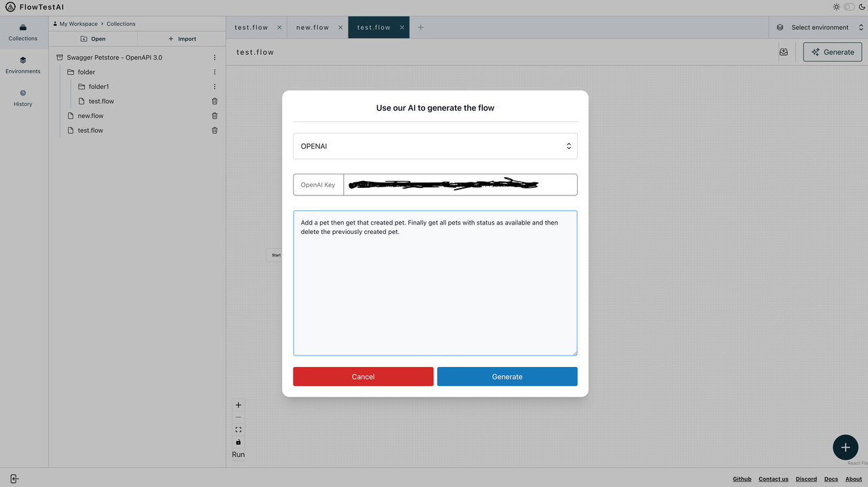Click the save flow icon
The width and height of the screenshot is (868, 487).
point(783,52)
